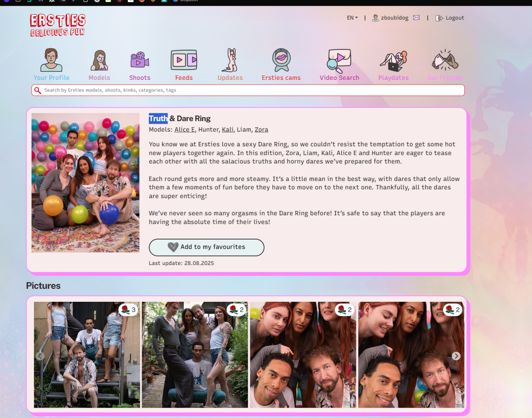
Task: Click the Logout text link
Action: point(455,18)
